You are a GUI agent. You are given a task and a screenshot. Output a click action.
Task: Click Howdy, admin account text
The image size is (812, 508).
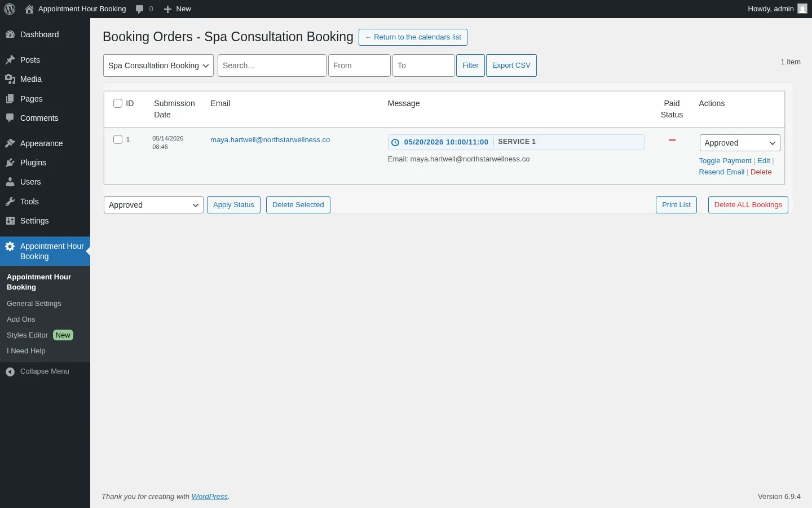click(770, 9)
